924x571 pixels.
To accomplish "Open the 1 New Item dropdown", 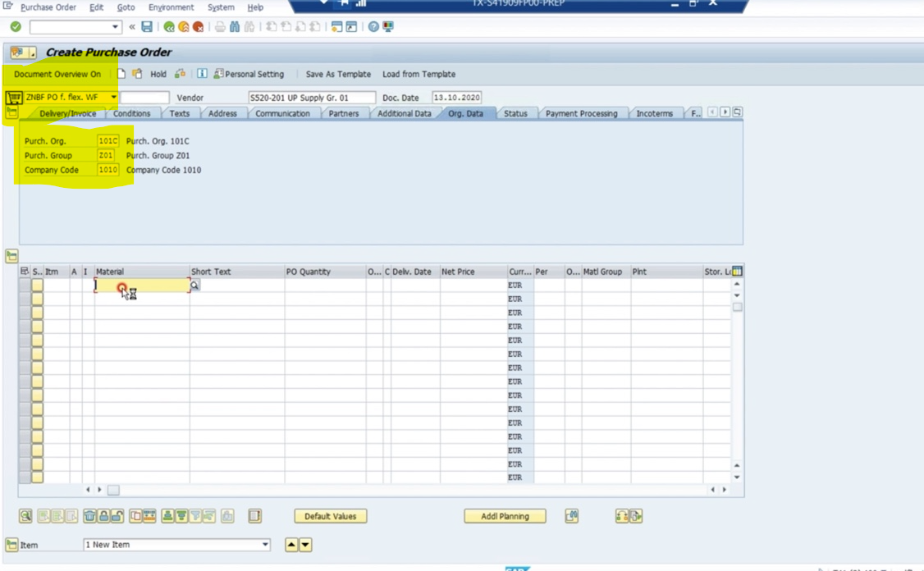I will [265, 545].
